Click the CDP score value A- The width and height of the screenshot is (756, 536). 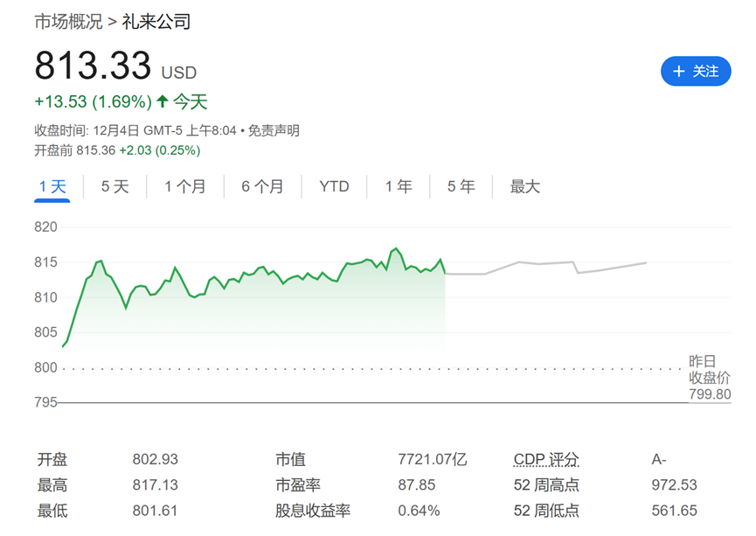coord(659,459)
